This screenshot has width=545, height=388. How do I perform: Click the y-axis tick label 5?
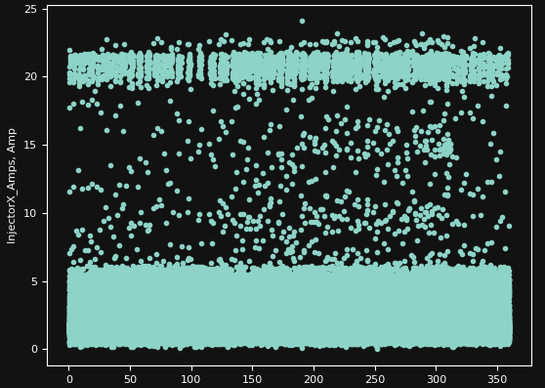tap(34, 281)
